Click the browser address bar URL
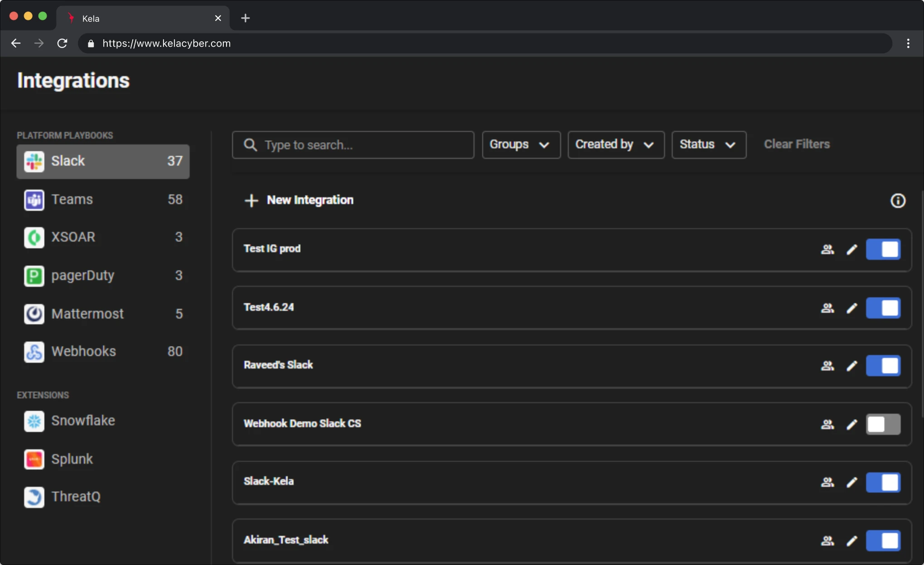The height and width of the screenshot is (565, 924). point(166,43)
